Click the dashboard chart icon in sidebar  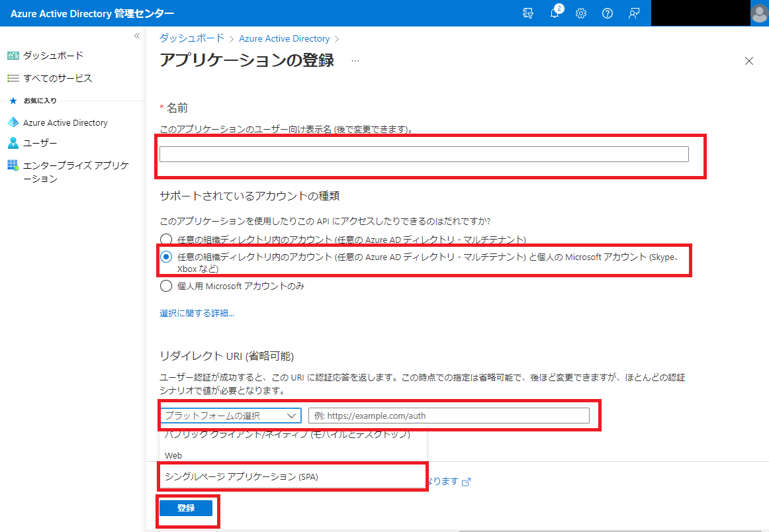tap(13, 56)
